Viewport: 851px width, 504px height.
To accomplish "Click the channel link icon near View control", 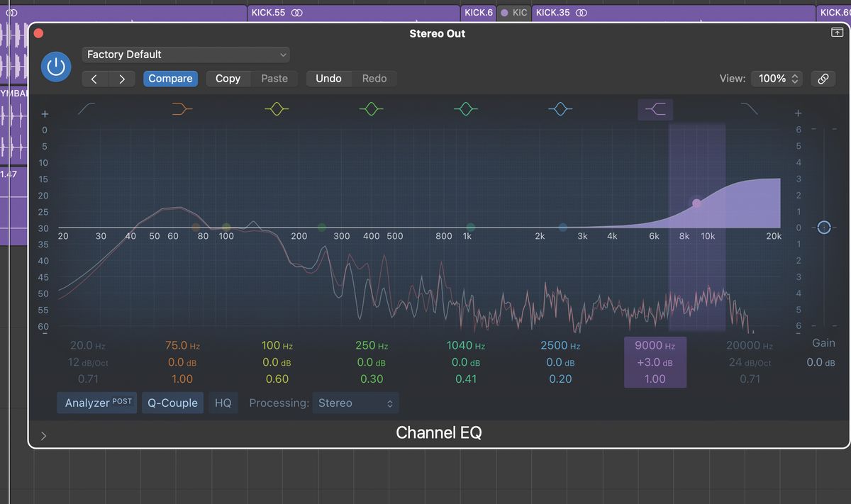I will 823,78.
